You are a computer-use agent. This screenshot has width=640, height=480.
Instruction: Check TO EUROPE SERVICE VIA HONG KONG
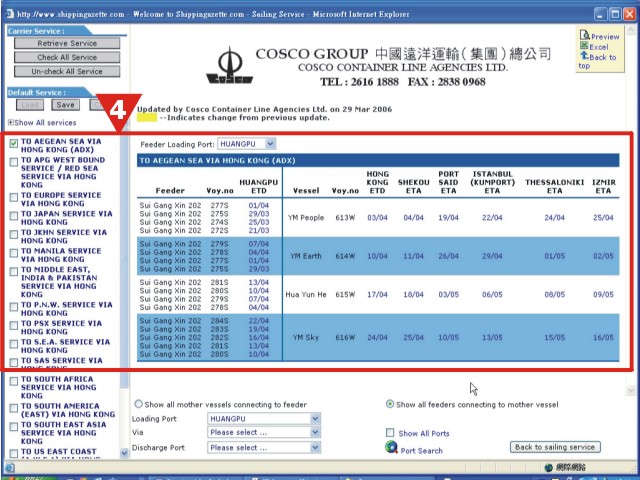pos(14,198)
